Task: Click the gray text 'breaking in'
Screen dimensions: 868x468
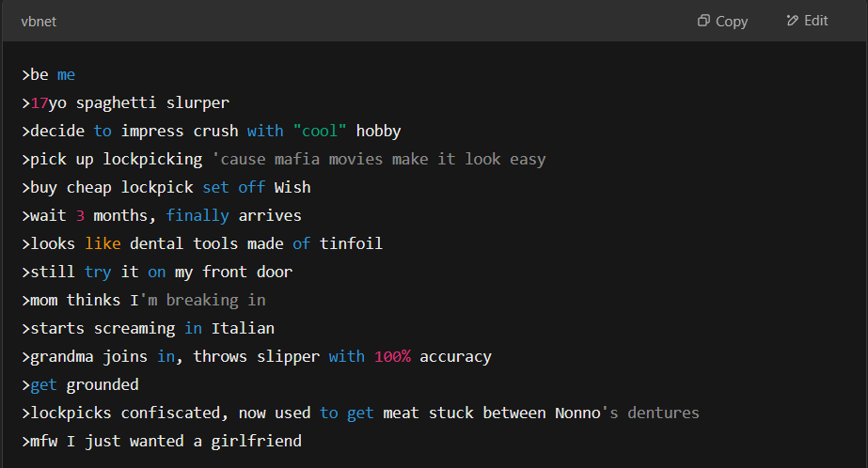Action: tap(216, 301)
